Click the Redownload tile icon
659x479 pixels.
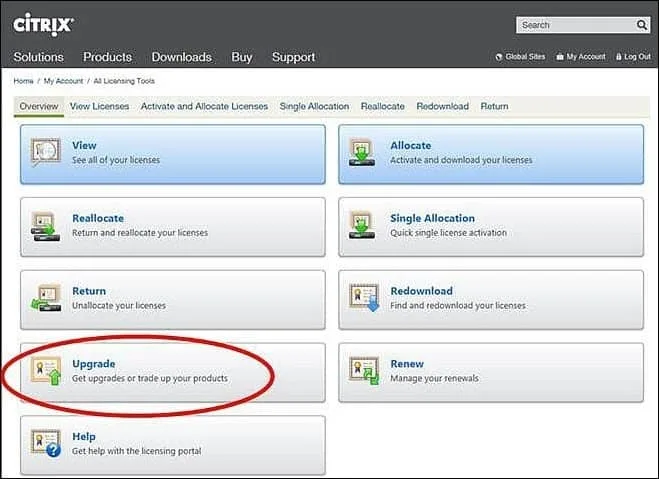pos(364,297)
